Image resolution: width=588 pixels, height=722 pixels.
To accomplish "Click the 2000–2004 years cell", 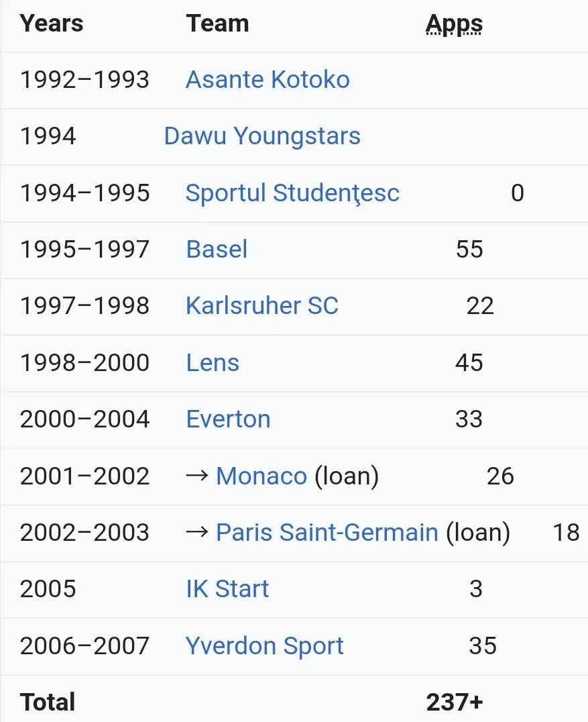I will [x=84, y=419].
